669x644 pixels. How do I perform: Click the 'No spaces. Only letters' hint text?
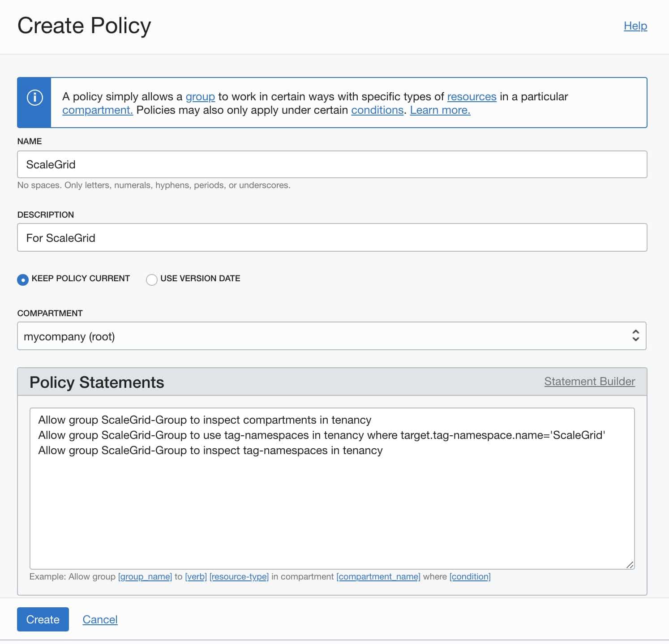[154, 185]
